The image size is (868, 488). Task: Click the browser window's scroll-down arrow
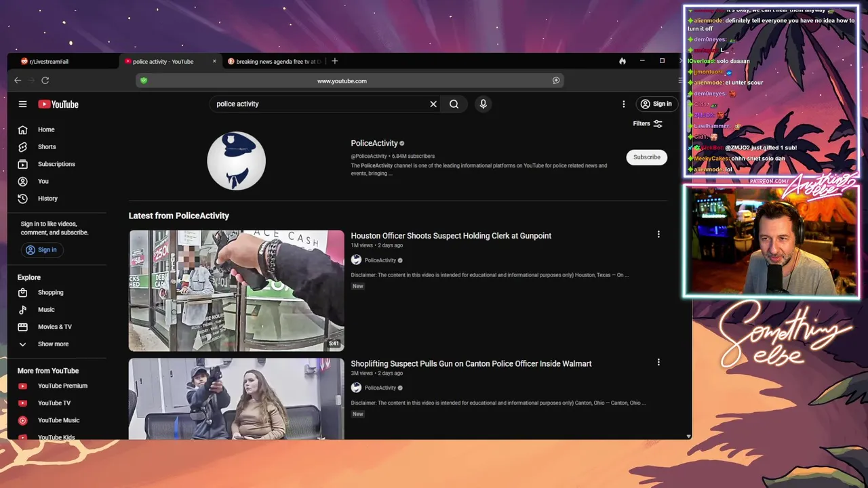[688, 436]
